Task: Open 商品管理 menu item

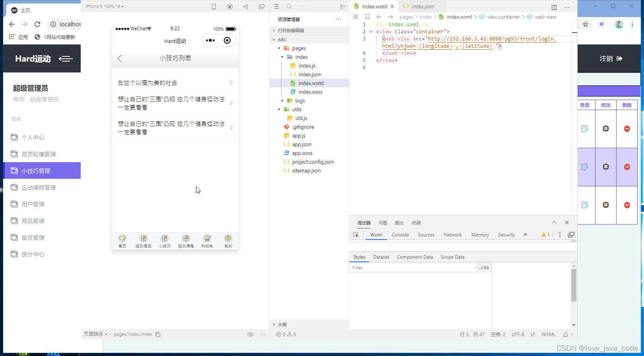Action: [x=33, y=221]
